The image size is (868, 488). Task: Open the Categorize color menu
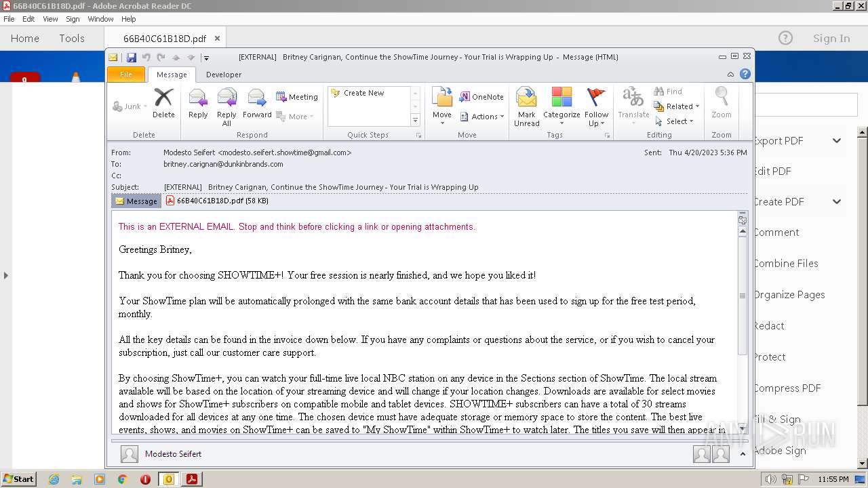561,107
